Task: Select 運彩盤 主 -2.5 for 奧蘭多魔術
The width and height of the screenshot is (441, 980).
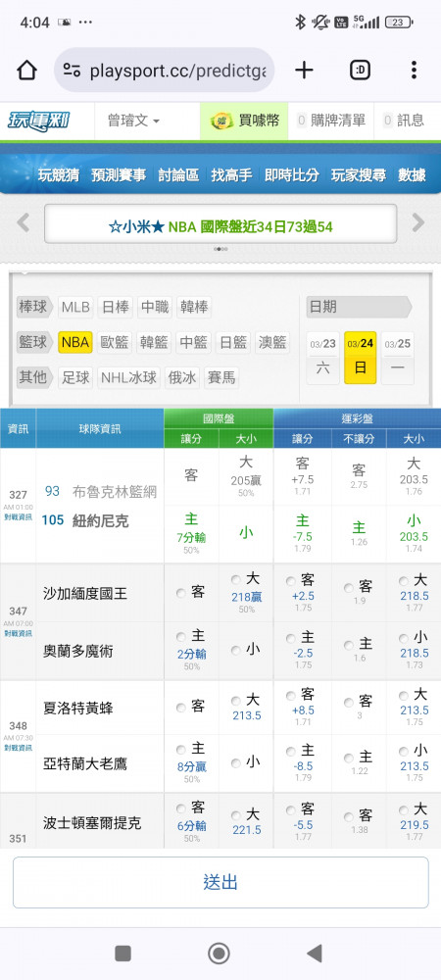Action: [290, 638]
